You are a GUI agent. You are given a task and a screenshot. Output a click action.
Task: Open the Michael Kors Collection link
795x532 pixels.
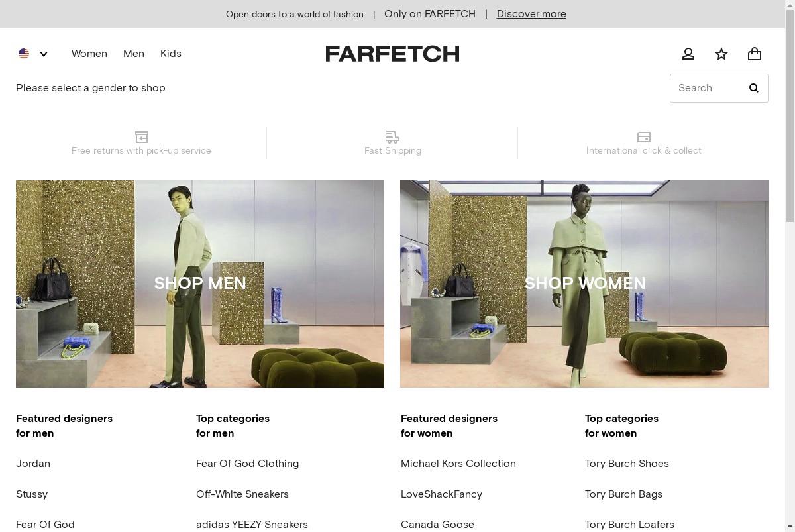pos(458,464)
